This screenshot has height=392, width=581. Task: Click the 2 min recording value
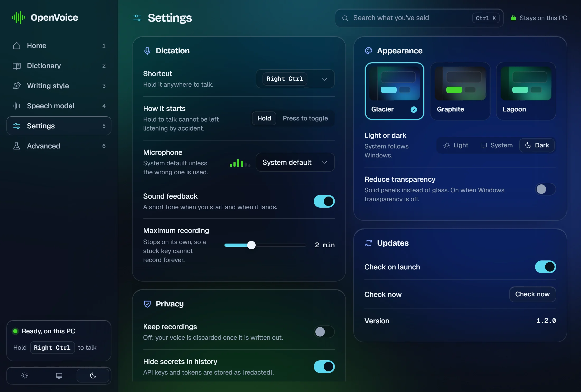(325, 245)
